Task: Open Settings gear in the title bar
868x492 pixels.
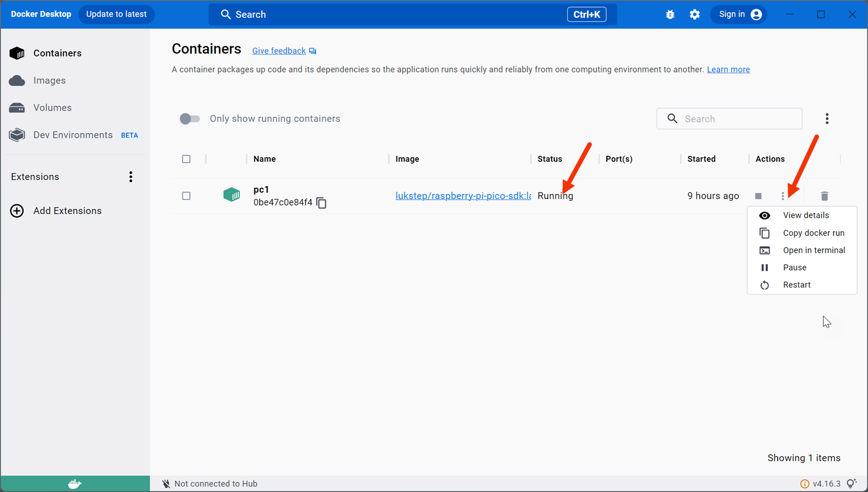Action: (694, 14)
